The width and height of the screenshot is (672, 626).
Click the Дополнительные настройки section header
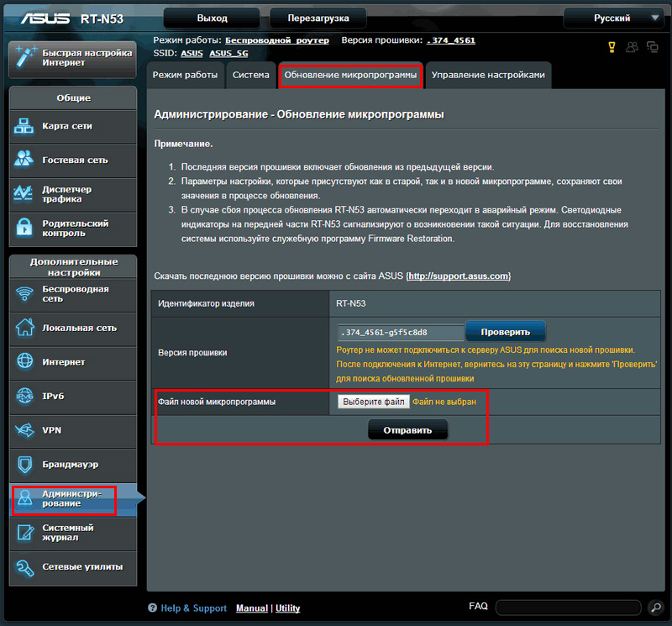point(73,266)
